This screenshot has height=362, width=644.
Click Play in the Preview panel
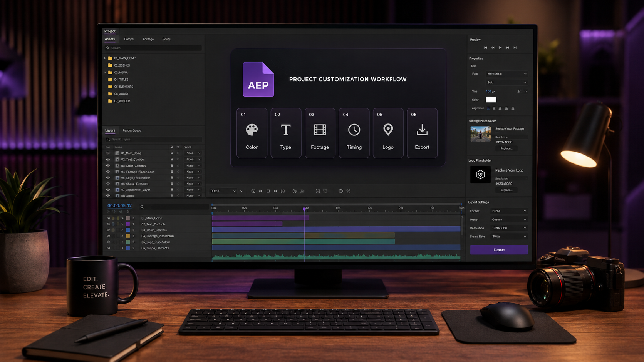pos(500,48)
